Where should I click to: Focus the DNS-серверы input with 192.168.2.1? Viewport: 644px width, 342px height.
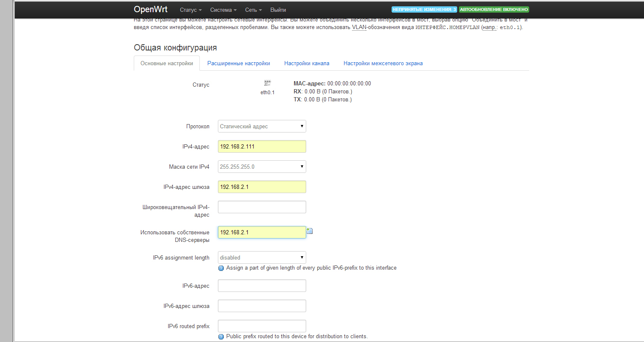(262, 232)
